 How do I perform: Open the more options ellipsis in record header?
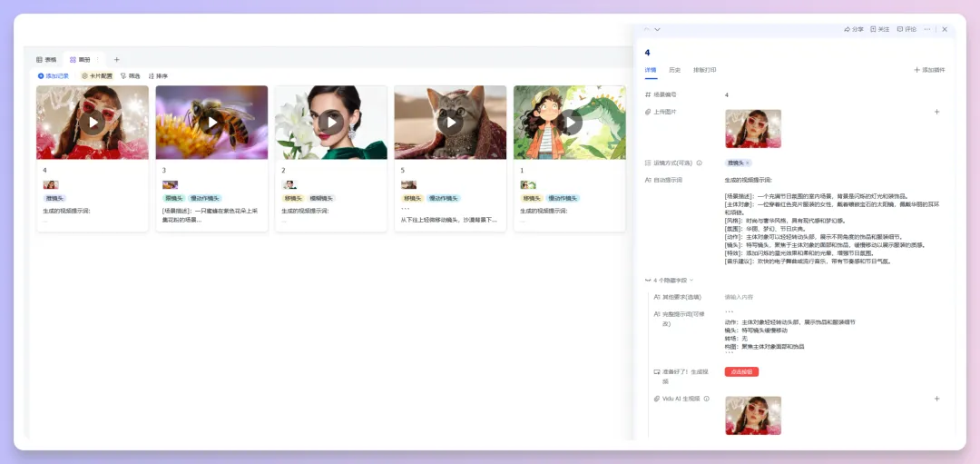[x=927, y=29]
